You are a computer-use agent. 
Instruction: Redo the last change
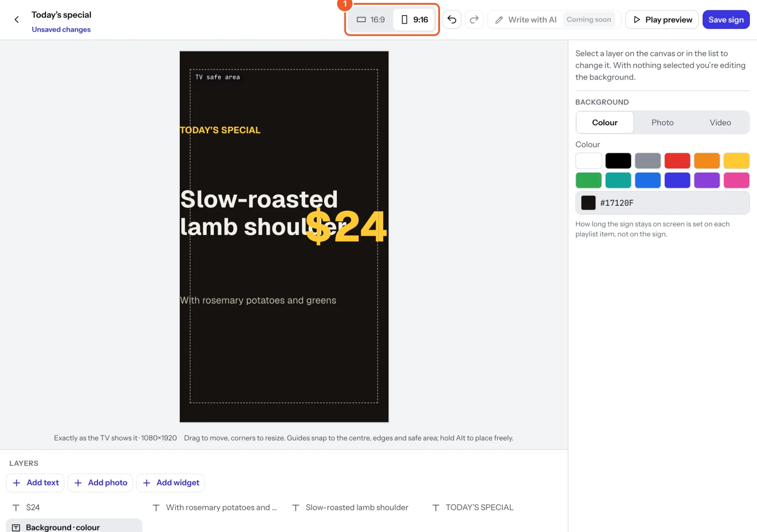[474, 19]
